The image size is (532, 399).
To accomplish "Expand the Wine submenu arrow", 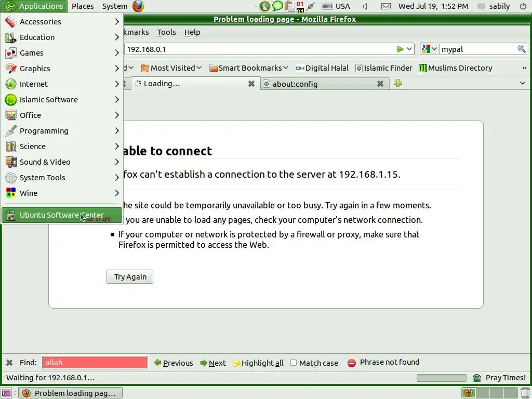I will (117, 193).
